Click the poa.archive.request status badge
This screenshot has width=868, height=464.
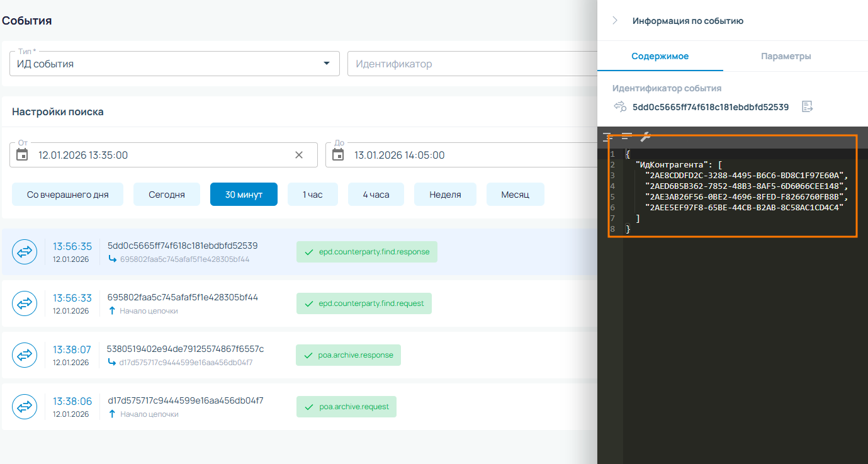(x=346, y=407)
